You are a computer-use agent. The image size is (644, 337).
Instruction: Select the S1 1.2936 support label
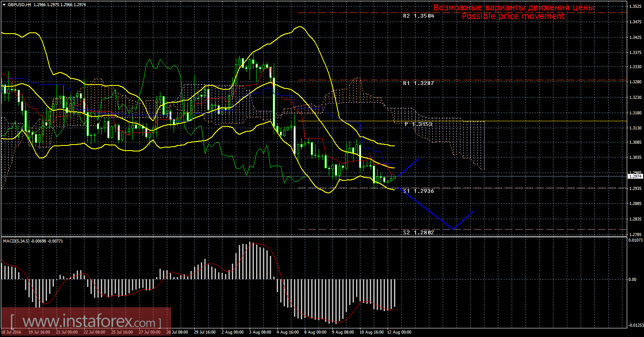[418, 190]
